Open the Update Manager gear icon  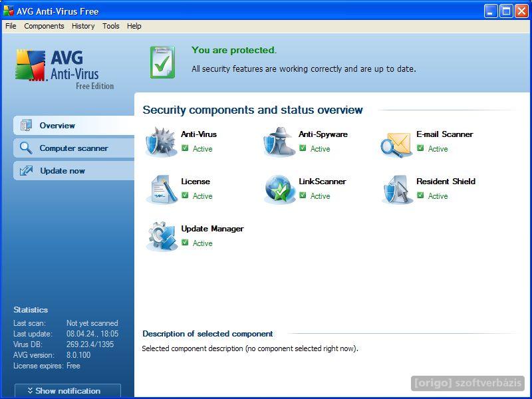coord(162,237)
